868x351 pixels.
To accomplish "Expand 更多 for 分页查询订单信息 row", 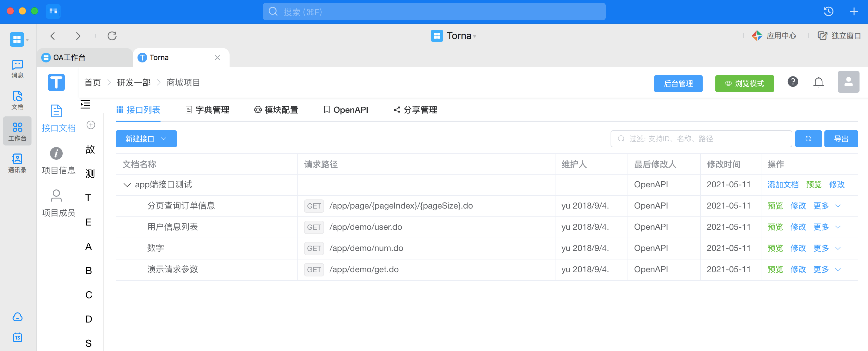I will 827,206.
